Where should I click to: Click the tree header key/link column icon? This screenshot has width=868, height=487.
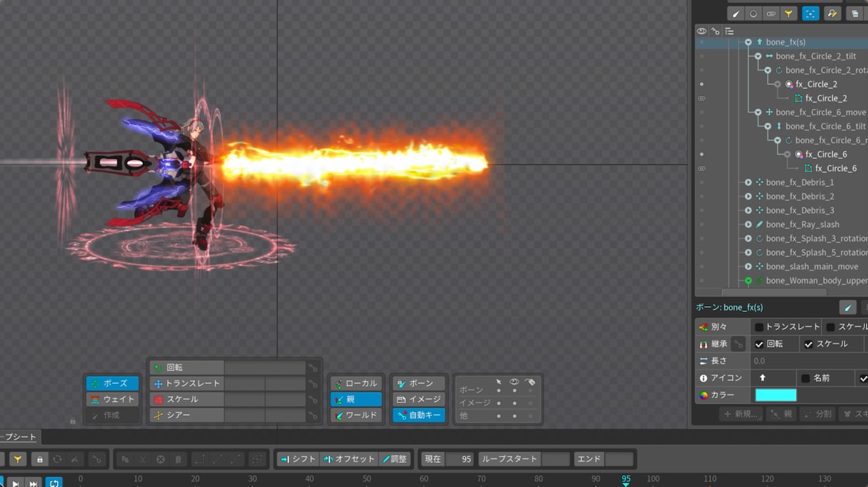(716, 31)
